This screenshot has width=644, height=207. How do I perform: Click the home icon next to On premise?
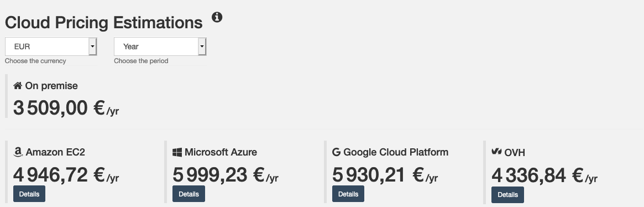click(18, 86)
